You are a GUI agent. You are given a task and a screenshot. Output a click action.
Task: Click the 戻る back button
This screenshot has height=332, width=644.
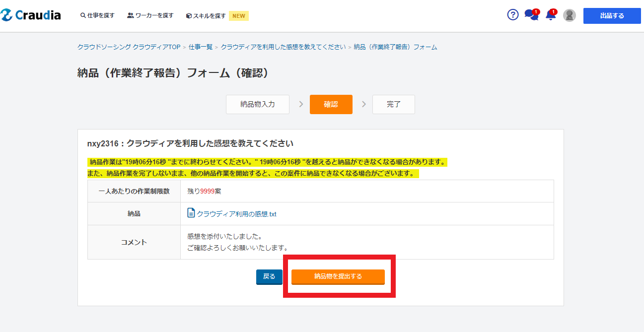(x=269, y=276)
